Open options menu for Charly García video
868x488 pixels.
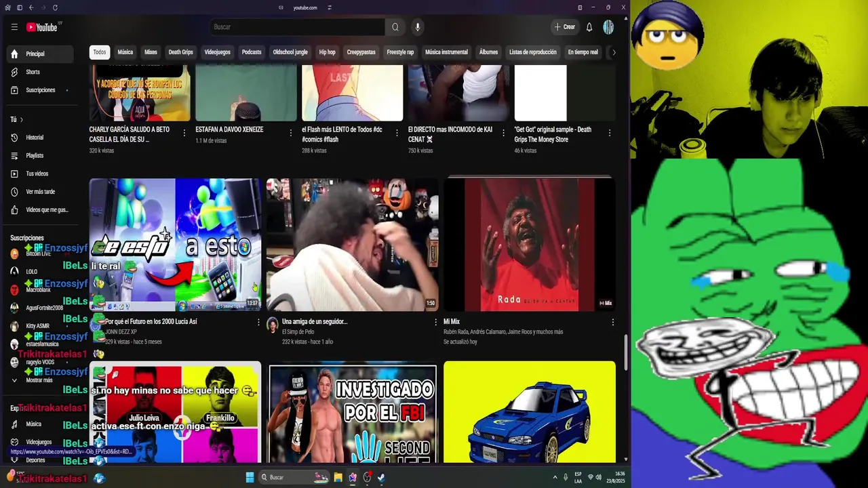tap(184, 133)
